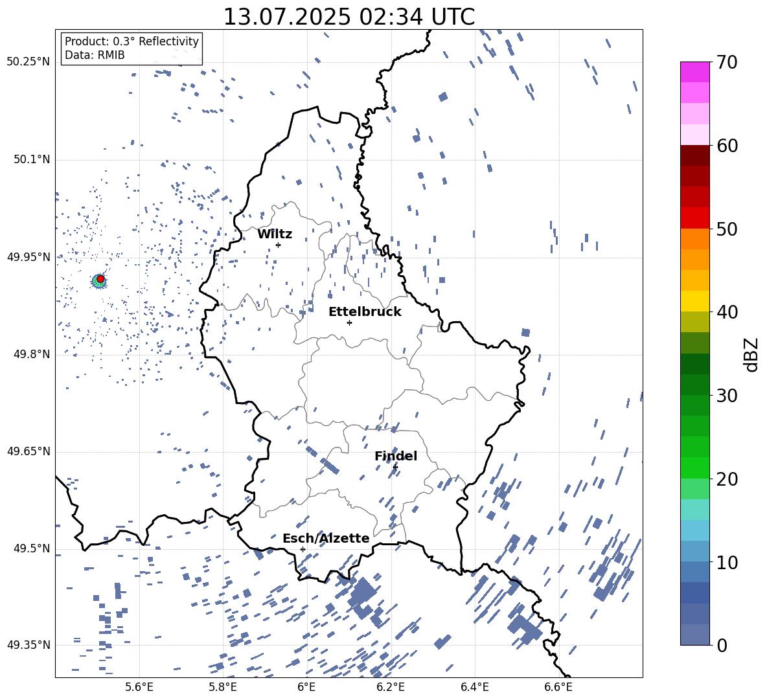Click the 20 colorbar tick label

pyautogui.click(x=727, y=479)
